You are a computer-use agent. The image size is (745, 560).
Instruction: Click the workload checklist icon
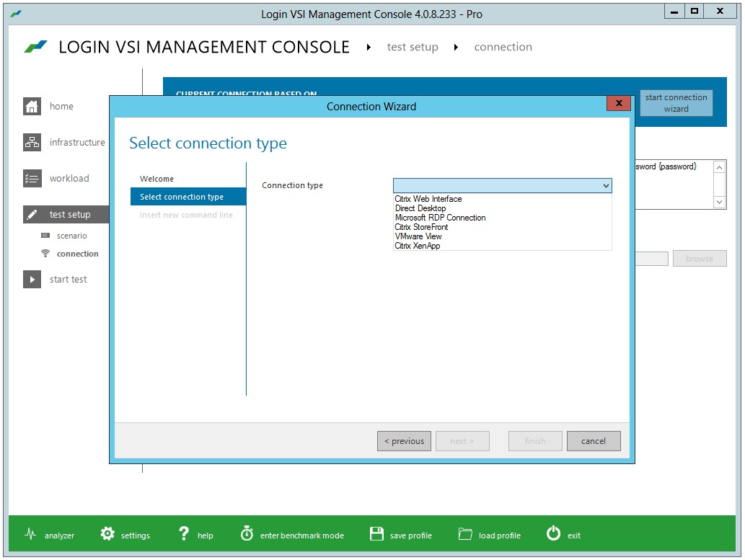(32, 178)
